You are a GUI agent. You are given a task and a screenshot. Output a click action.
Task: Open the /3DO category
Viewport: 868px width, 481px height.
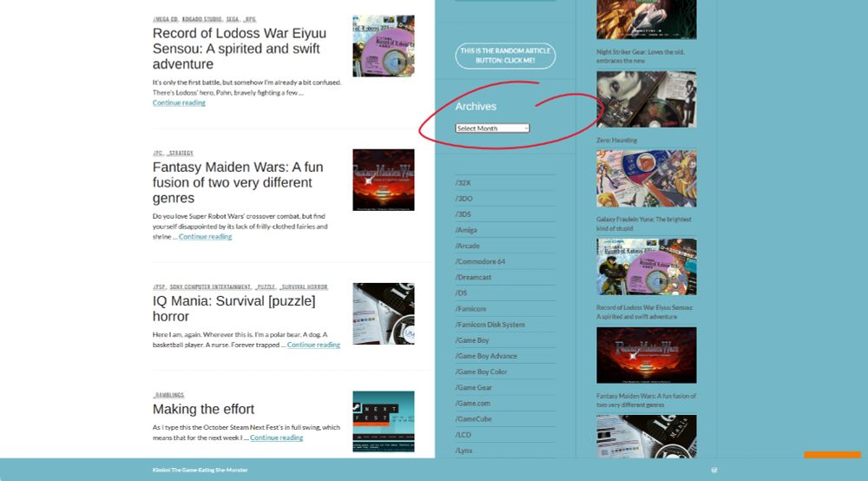[464, 199]
